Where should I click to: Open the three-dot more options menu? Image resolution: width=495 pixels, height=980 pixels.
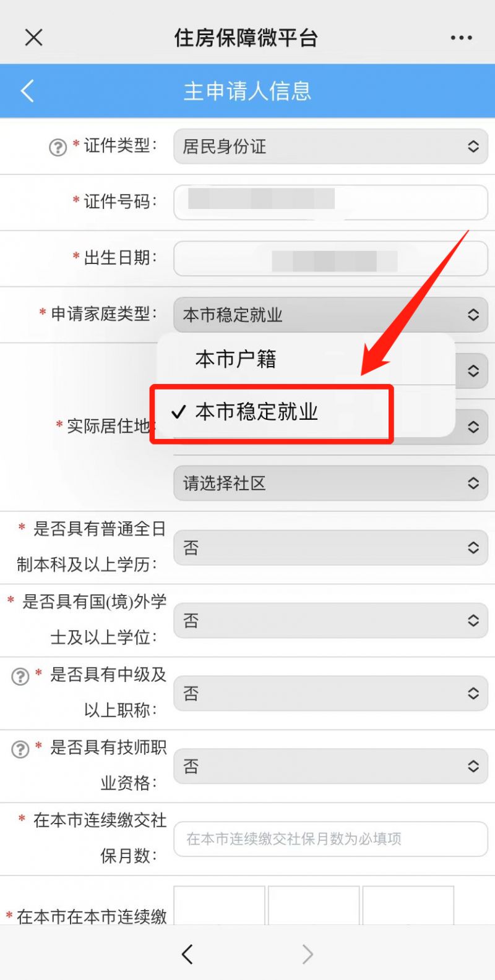(x=461, y=38)
